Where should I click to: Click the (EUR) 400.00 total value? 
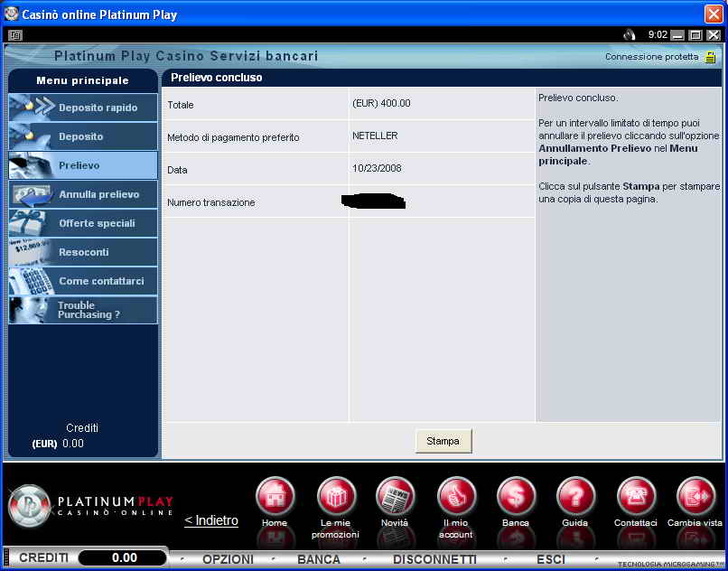(381, 103)
